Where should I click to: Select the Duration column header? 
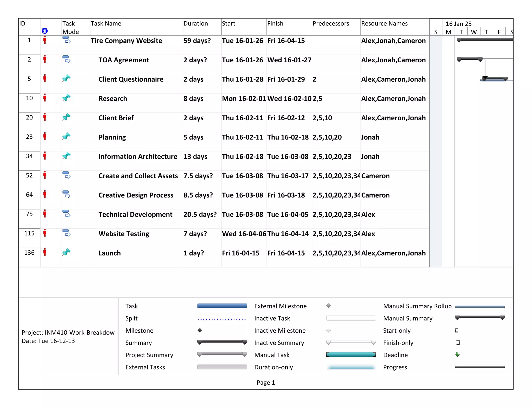(196, 24)
